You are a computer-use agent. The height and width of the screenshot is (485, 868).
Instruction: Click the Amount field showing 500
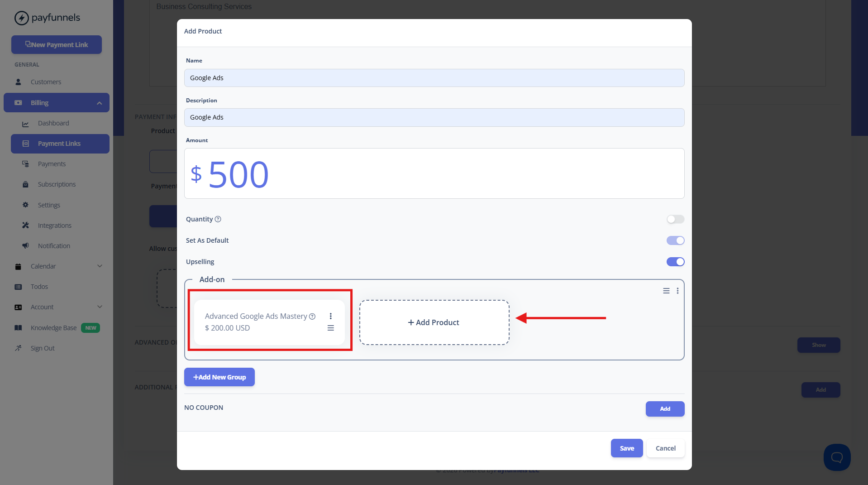point(434,173)
